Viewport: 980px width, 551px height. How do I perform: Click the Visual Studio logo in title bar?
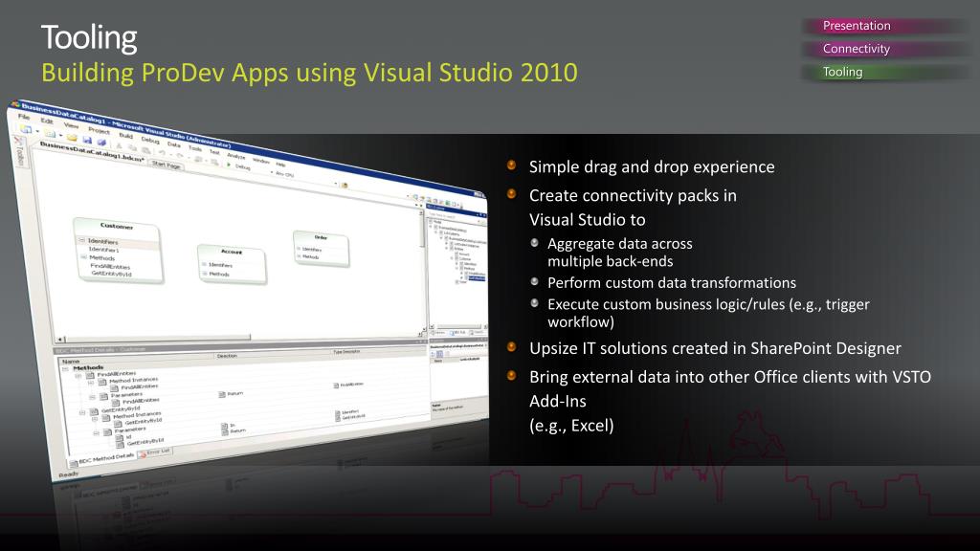15,103
